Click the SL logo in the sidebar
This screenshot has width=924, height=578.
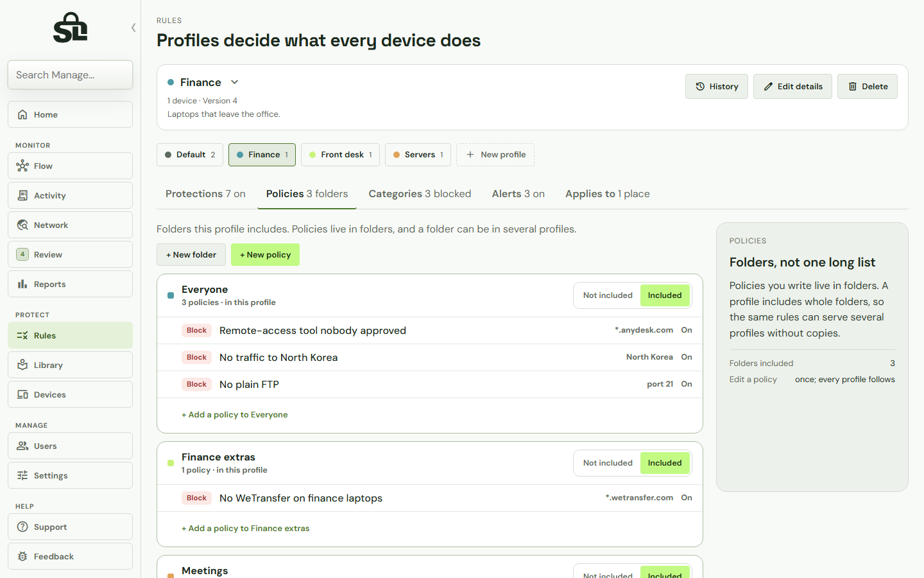[70, 28]
